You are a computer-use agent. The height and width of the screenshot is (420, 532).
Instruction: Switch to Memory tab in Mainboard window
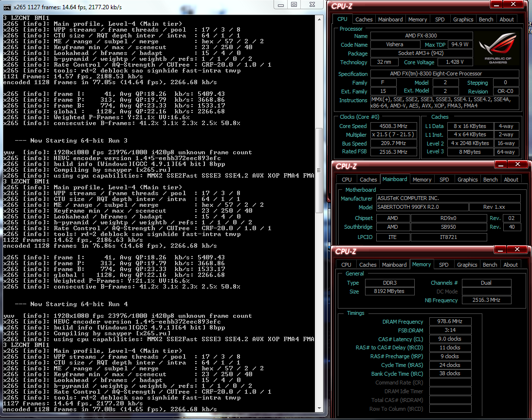pyautogui.click(x=422, y=180)
